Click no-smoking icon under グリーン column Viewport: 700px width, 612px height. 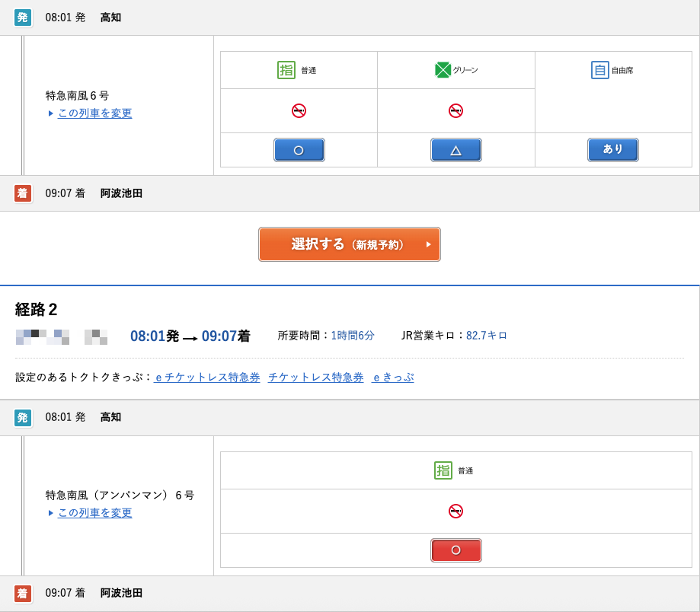click(455, 111)
